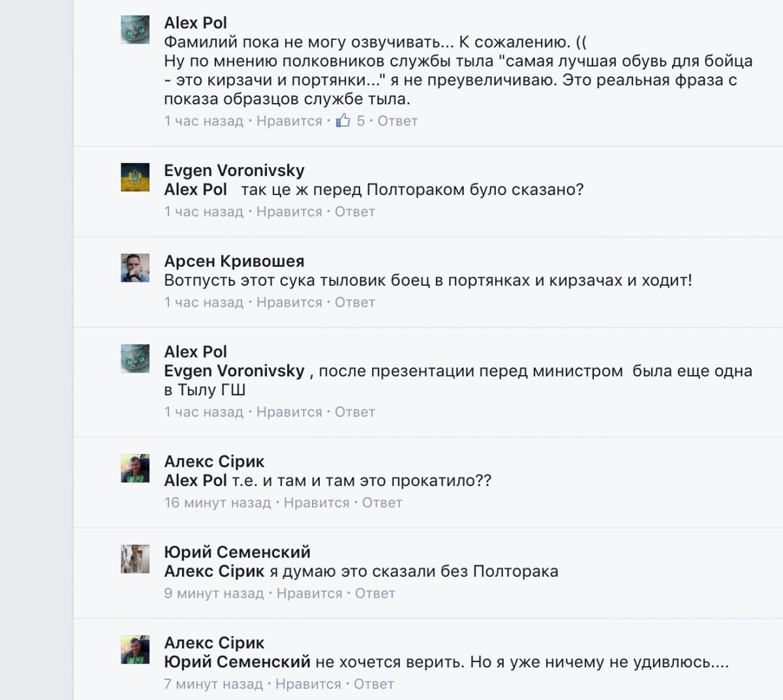Like Арсен Кривошея's comment
This screenshot has width=783, height=700.
click(x=289, y=302)
